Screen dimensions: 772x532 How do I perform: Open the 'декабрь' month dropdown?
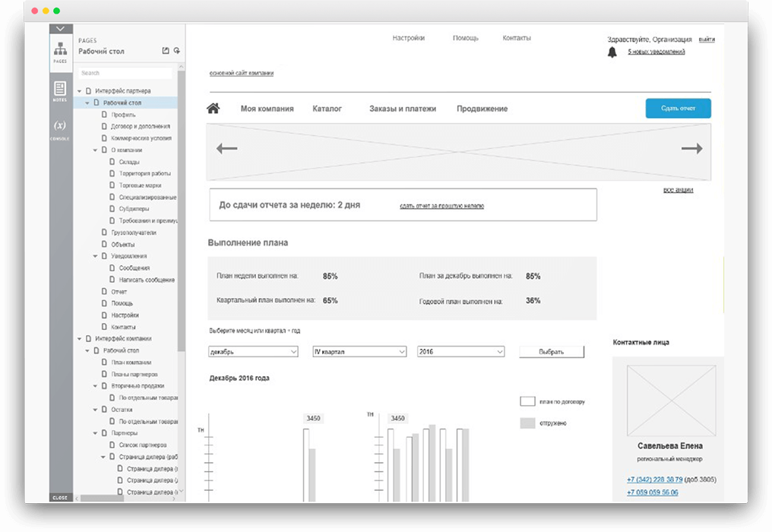(x=253, y=352)
